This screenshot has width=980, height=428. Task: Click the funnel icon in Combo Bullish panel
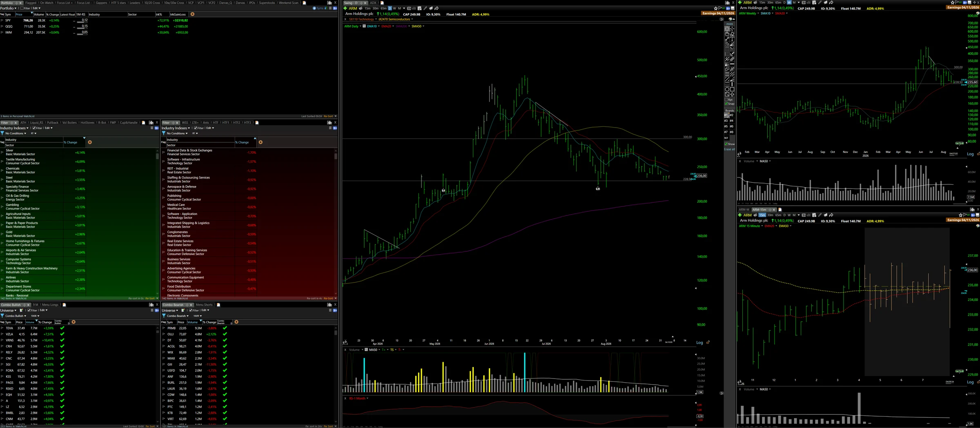[x=2, y=316]
